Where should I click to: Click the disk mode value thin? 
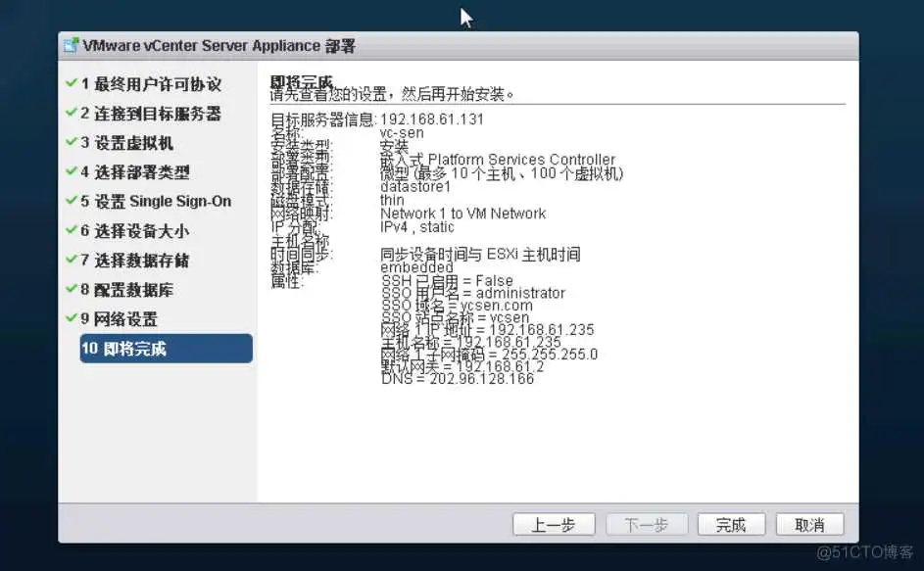tap(392, 201)
